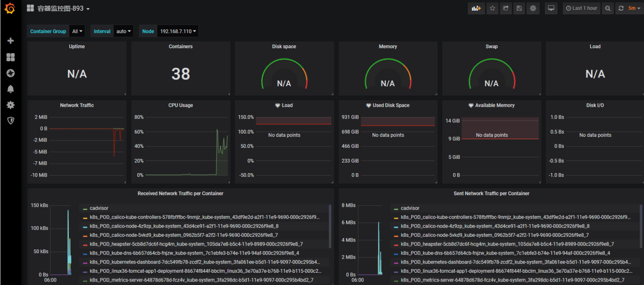Toggle heapster series in Received Traffic legend
Viewport: 644px width, 285px height.
pos(196,244)
